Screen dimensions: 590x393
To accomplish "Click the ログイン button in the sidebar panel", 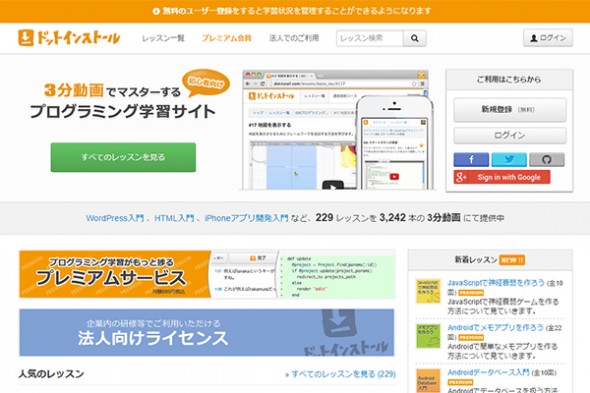I will point(509,135).
